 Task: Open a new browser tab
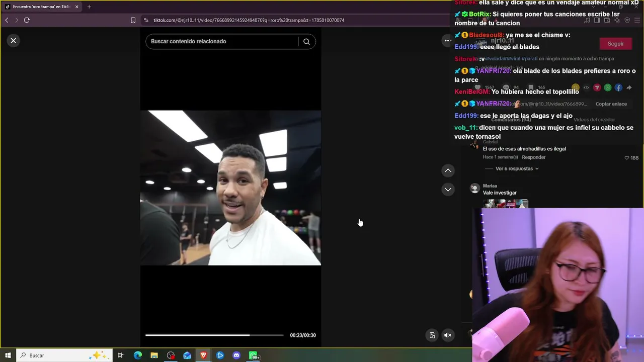point(89,7)
